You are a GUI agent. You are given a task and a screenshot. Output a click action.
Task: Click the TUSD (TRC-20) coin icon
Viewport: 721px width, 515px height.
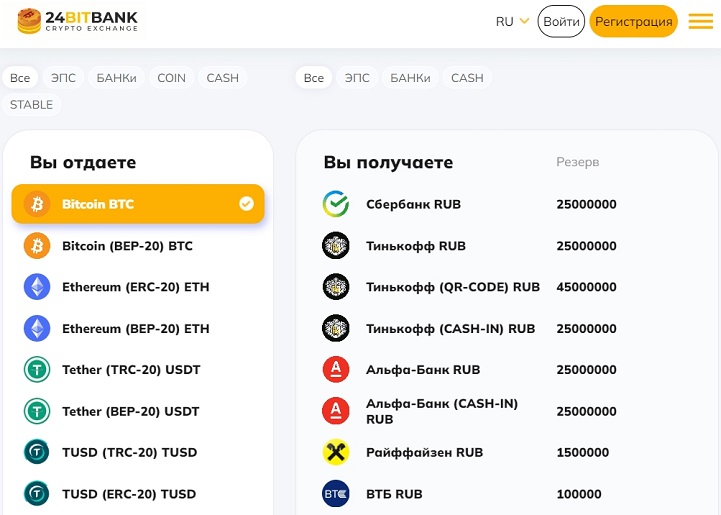(x=37, y=452)
